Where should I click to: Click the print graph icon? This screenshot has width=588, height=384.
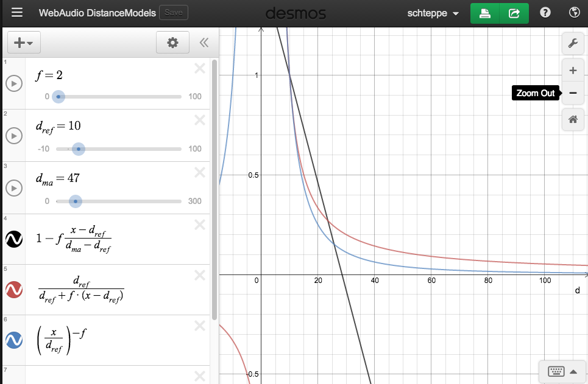tap(484, 12)
